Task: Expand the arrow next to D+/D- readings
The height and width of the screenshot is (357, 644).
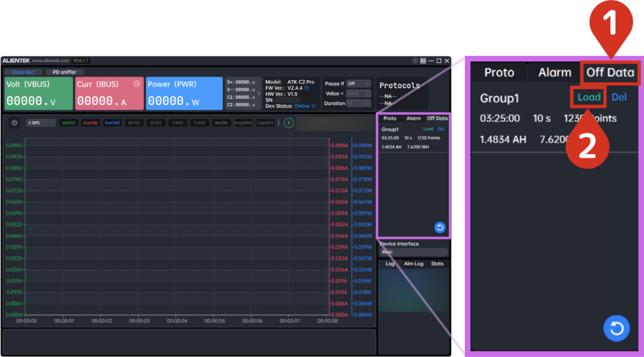Action: click(x=259, y=93)
